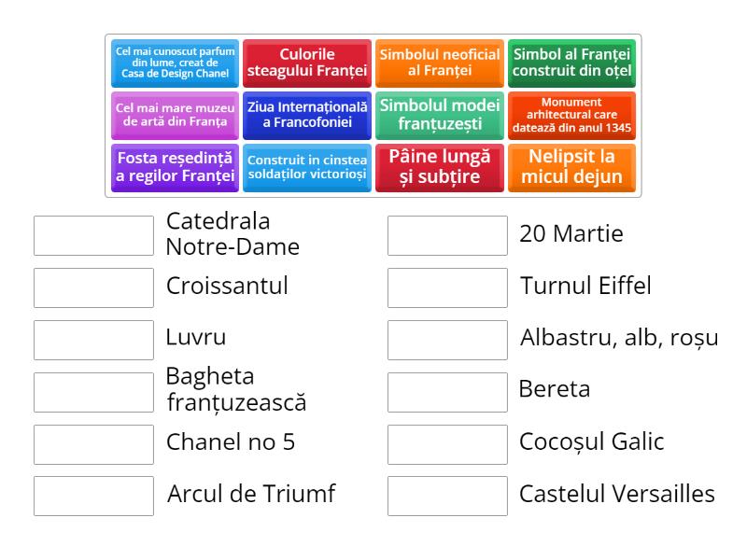Click the answer slot for Castelul Versailles
The width and height of the screenshot is (747, 560).
pyautogui.click(x=447, y=495)
